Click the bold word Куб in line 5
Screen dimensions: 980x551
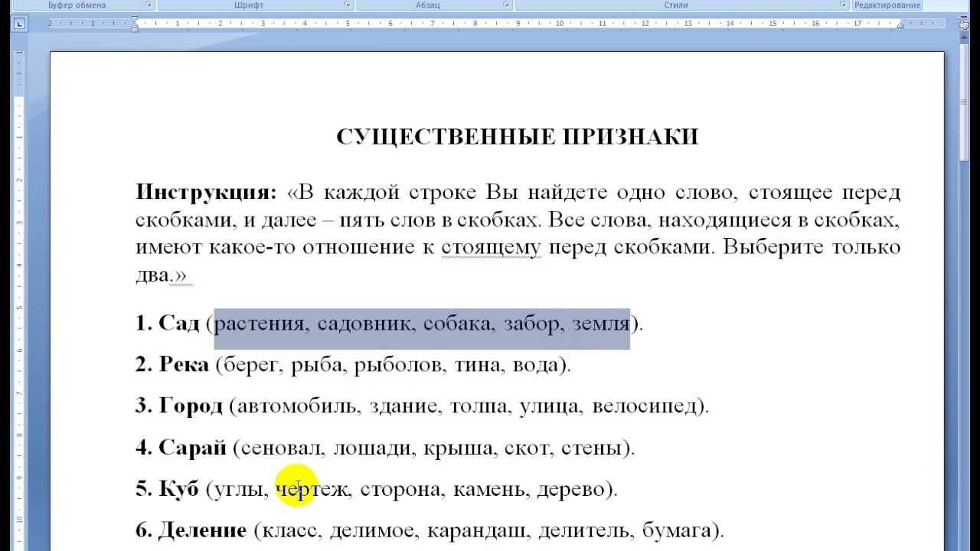coord(178,488)
